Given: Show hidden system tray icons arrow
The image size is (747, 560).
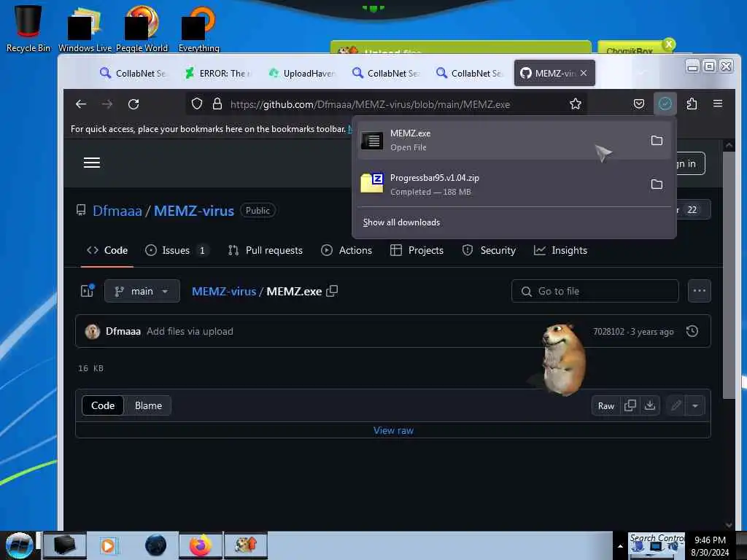Looking at the screenshot, I should (x=620, y=546).
